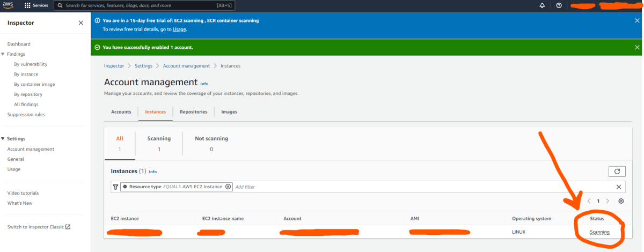Select the Scanning count filter
This screenshot has height=252, width=644.
(x=159, y=143)
